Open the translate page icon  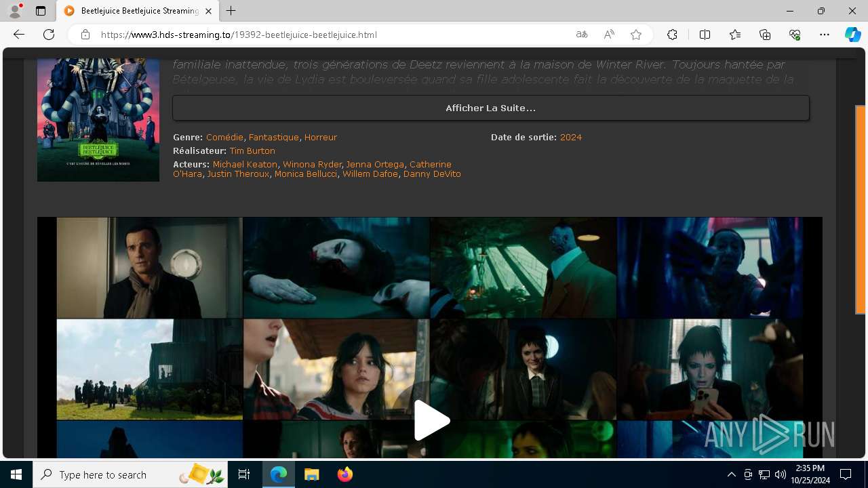coord(582,35)
